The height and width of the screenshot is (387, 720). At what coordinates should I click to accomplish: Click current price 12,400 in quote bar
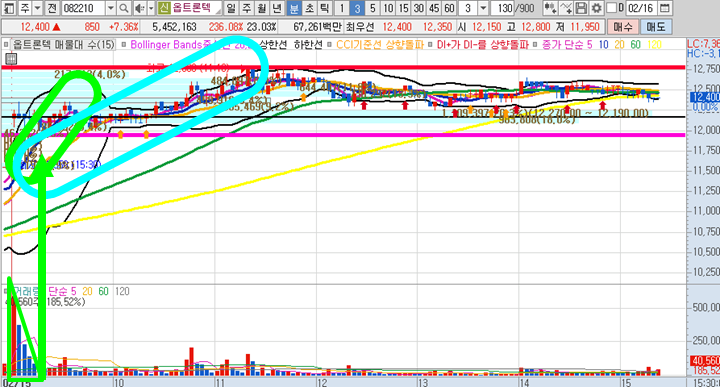35,27
